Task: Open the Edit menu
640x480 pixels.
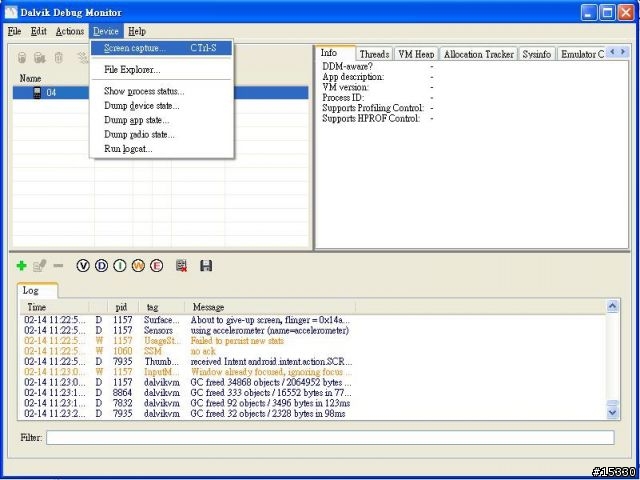Action: [x=39, y=31]
